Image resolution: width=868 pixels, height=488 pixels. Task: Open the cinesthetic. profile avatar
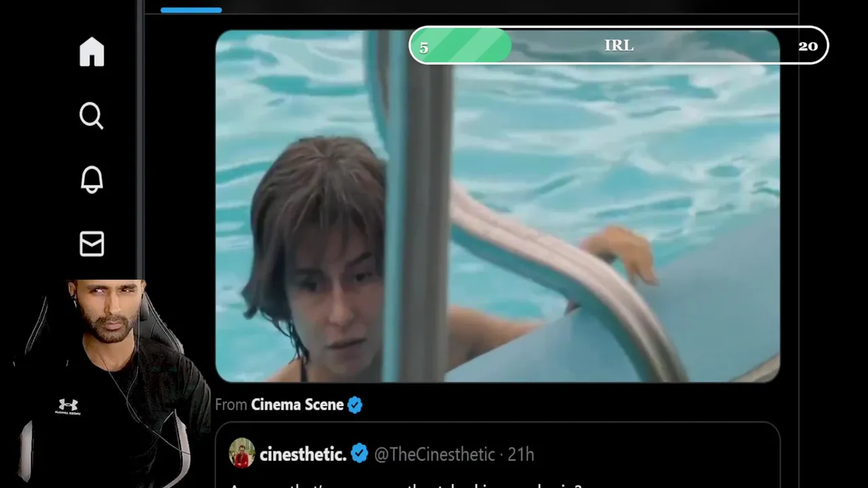click(241, 453)
